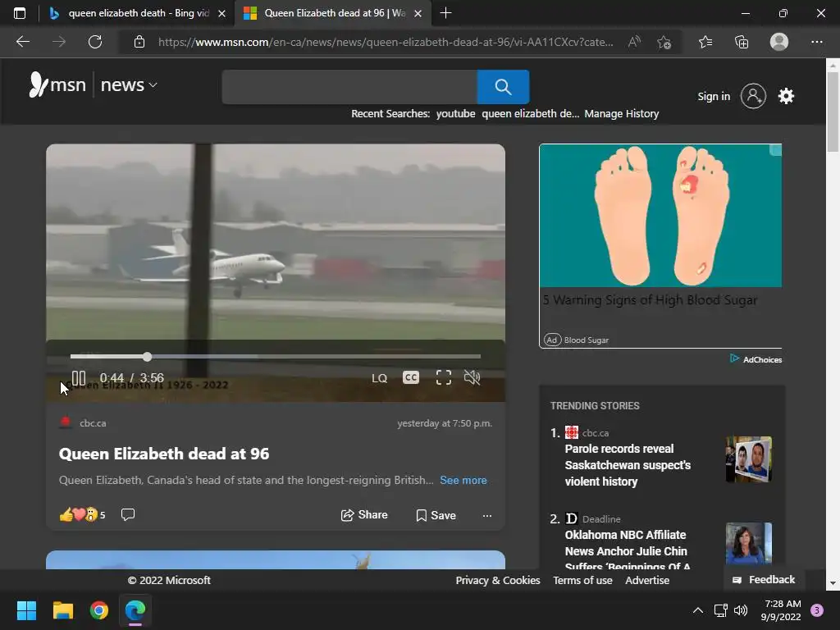Refresh the current page
The image size is (840, 630).
(95, 42)
